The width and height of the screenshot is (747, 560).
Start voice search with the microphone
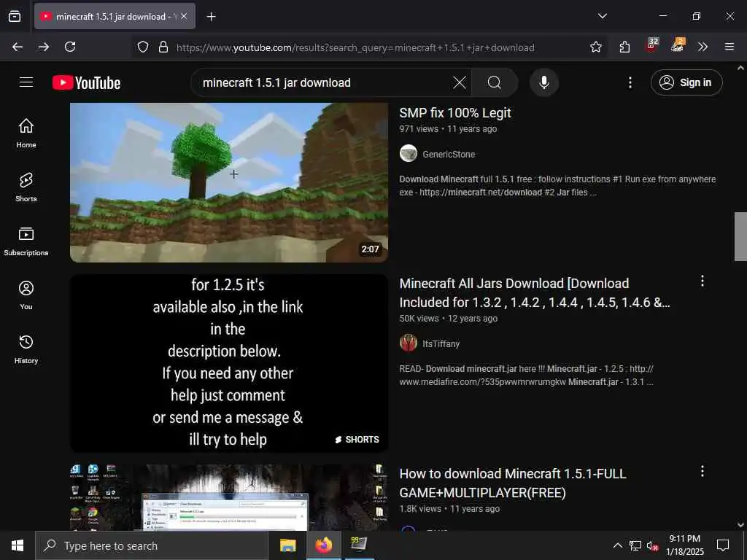point(543,82)
